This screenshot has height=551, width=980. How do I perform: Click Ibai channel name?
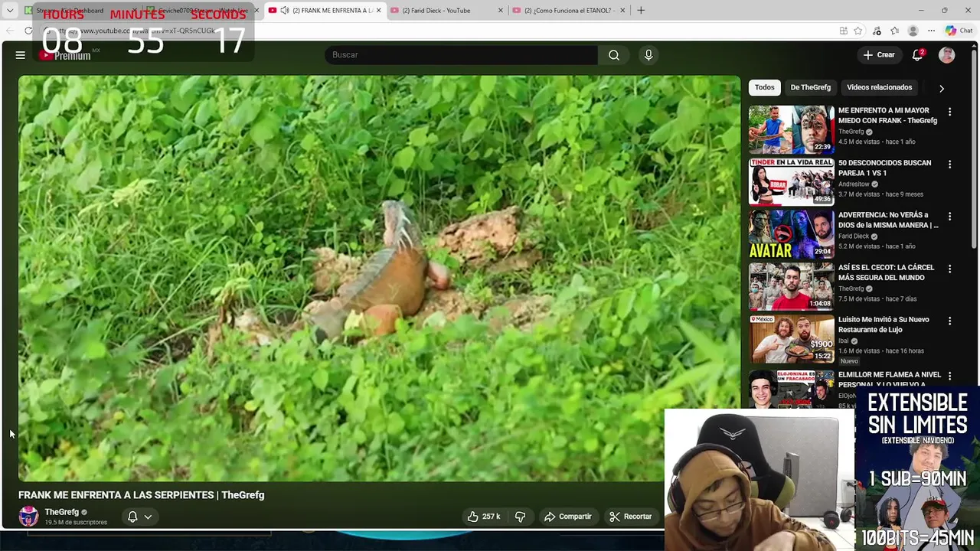(843, 341)
